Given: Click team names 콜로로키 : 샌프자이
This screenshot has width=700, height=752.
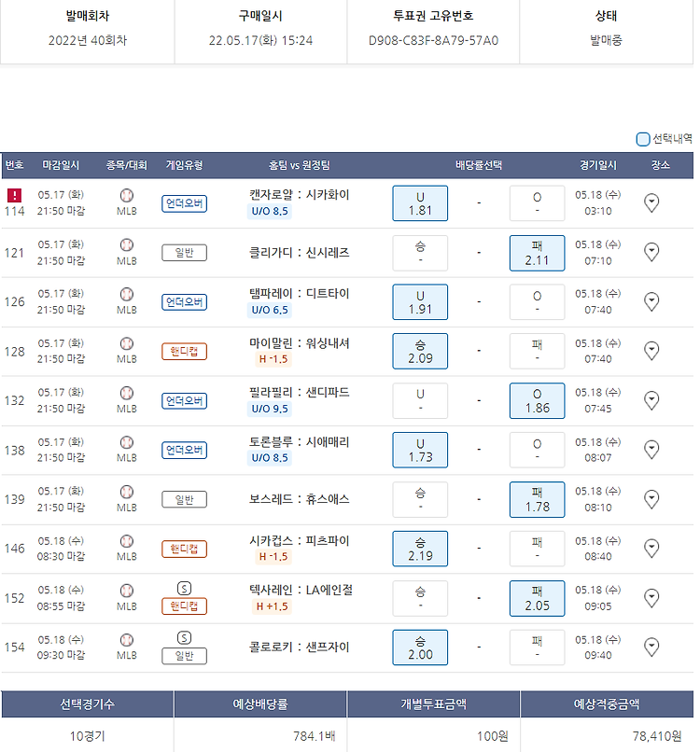Looking at the screenshot, I should click(x=299, y=647).
